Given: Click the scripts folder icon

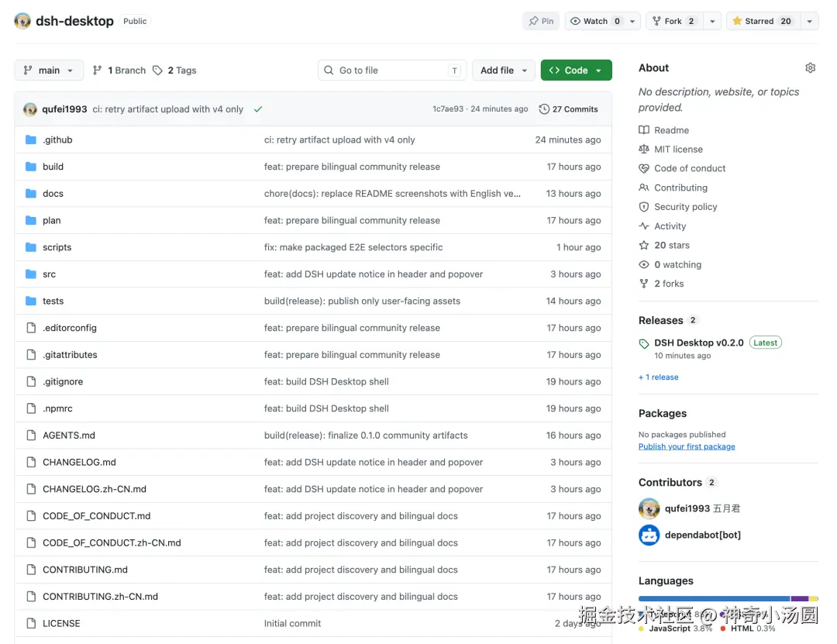Looking at the screenshot, I should tap(31, 247).
